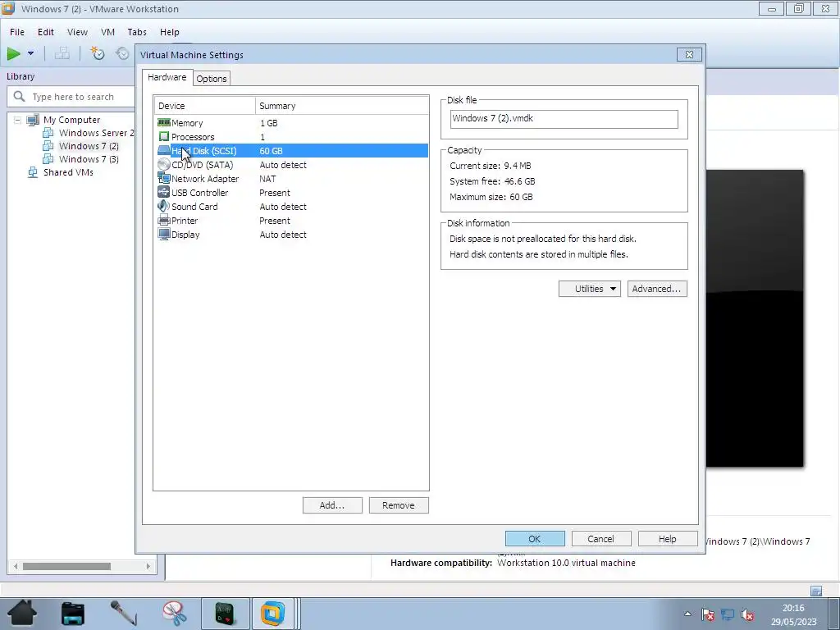Click the Add... button
Screen dimensions: 840x630
[x=332, y=505]
